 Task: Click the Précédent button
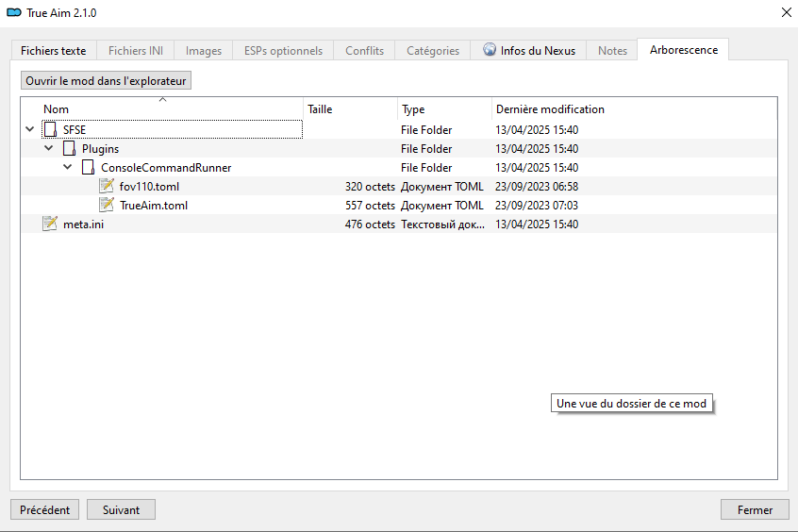[x=44, y=509]
